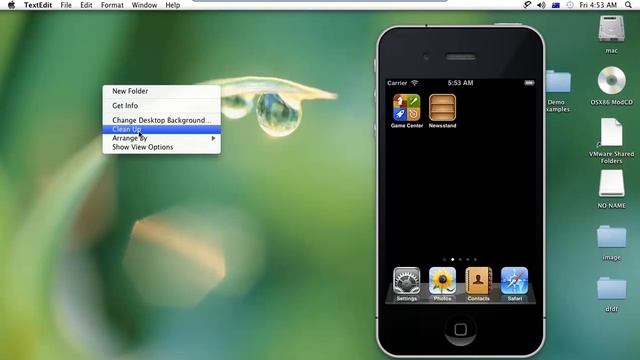Open the Apple menu
640x360 pixels.
click(x=11, y=5)
